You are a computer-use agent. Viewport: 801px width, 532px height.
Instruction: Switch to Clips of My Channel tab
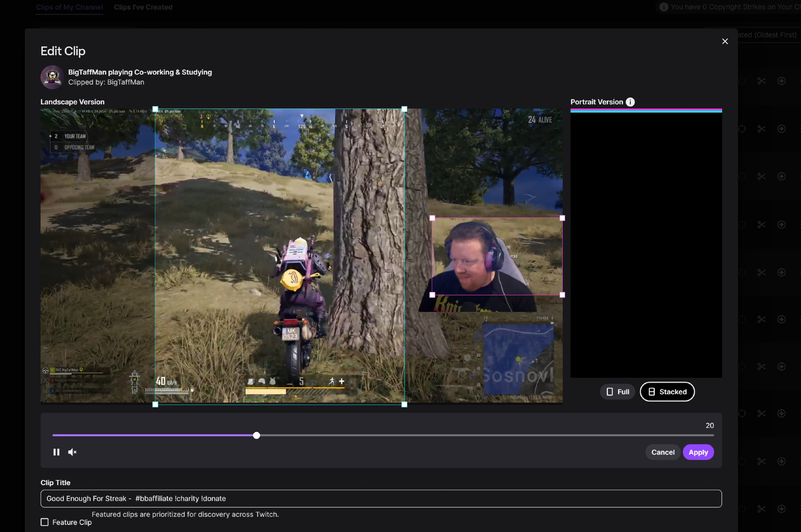pyautogui.click(x=69, y=7)
